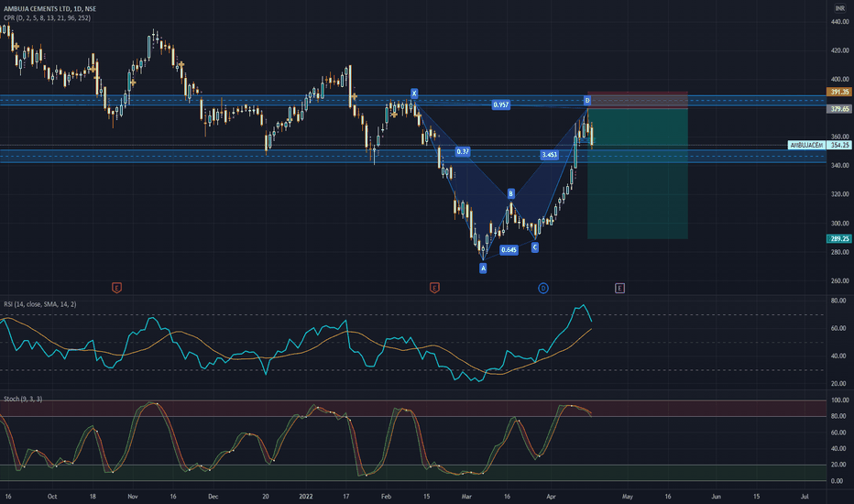
Task: Select the RSI (14, close, SMA, 14, 2) legend
Action: click(x=39, y=304)
